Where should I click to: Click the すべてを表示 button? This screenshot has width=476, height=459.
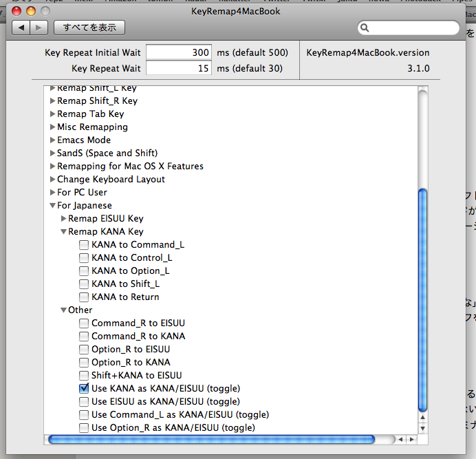pos(89,28)
